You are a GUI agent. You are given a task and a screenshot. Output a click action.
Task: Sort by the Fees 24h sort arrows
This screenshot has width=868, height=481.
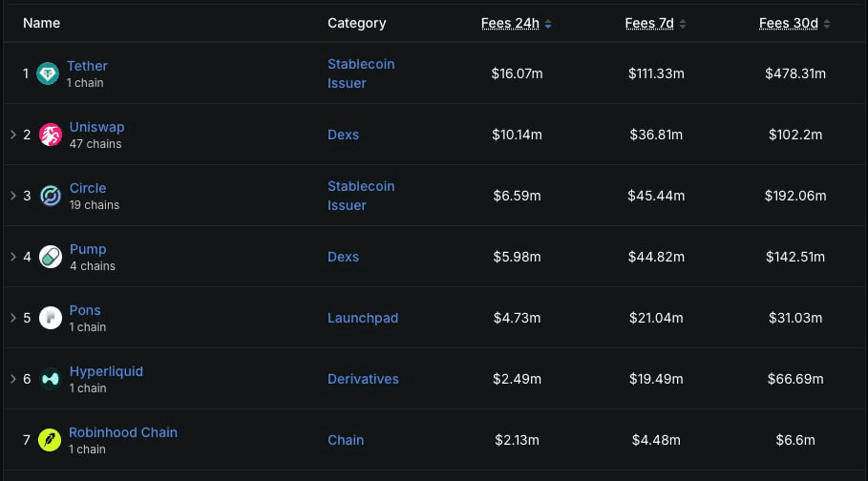[548, 24]
